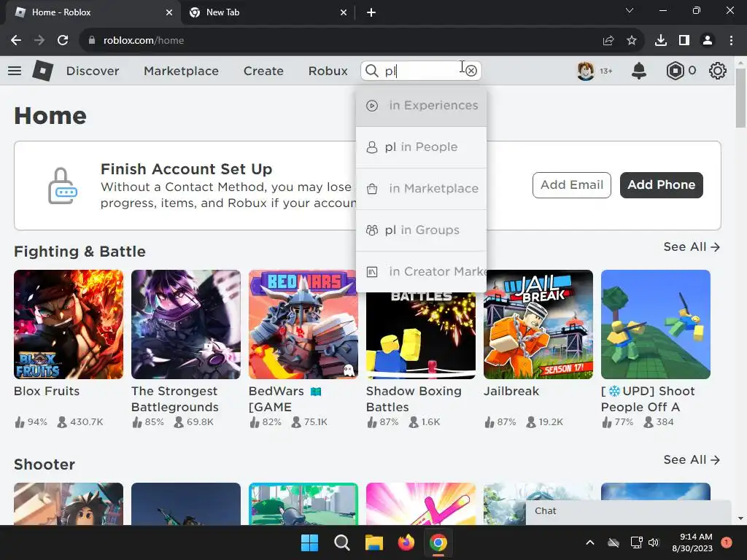
Task: Click the Jailbreak title link
Action: 511,391
